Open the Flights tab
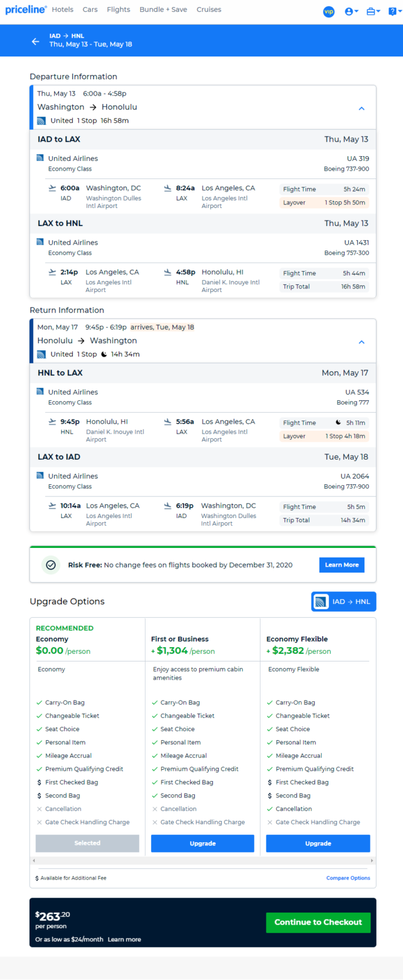Viewport: 403px width, 980px height. point(118,10)
